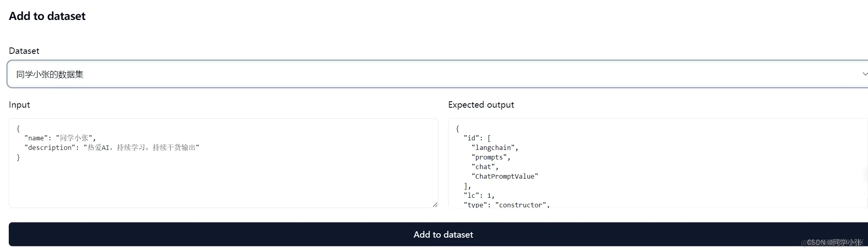Click the opening brace in Expected output
The image size is (868, 250).
coord(457,128)
